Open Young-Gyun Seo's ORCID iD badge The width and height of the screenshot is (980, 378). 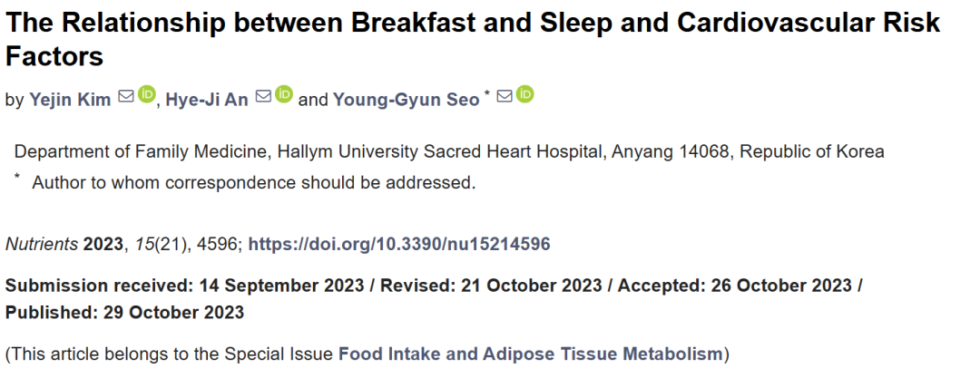click(525, 94)
